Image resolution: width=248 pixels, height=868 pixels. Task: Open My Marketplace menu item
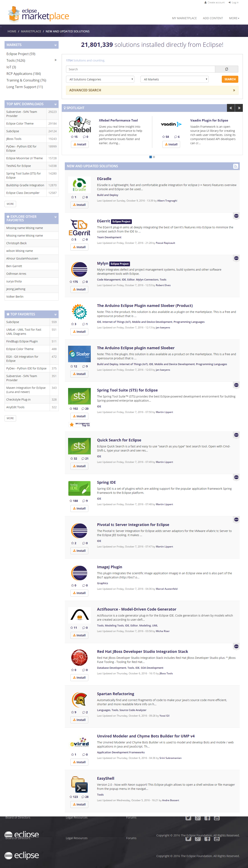(x=184, y=18)
